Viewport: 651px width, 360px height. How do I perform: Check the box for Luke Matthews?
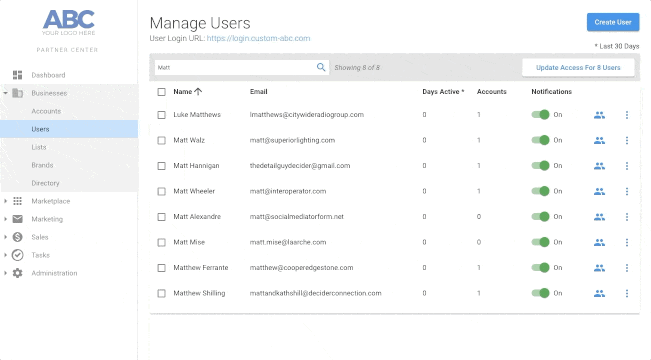(x=162, y=115)
